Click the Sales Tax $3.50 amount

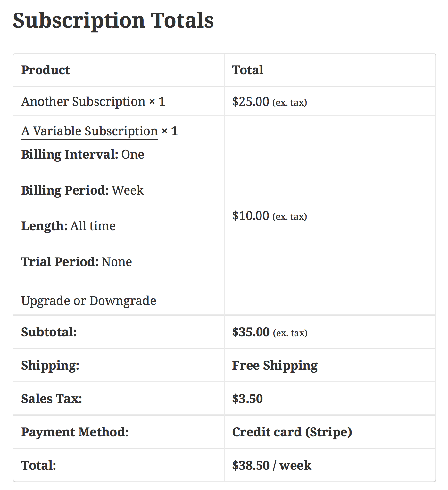pos(247,399)
